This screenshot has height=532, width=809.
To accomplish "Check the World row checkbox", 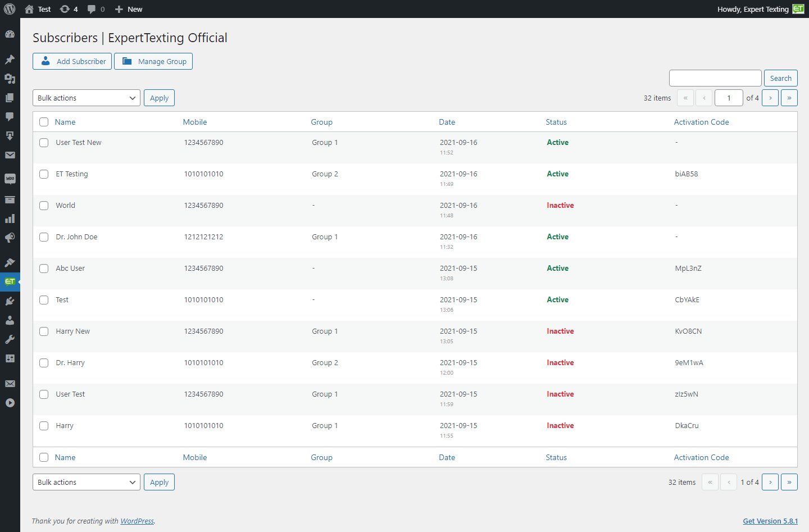I will pos(44,206).
